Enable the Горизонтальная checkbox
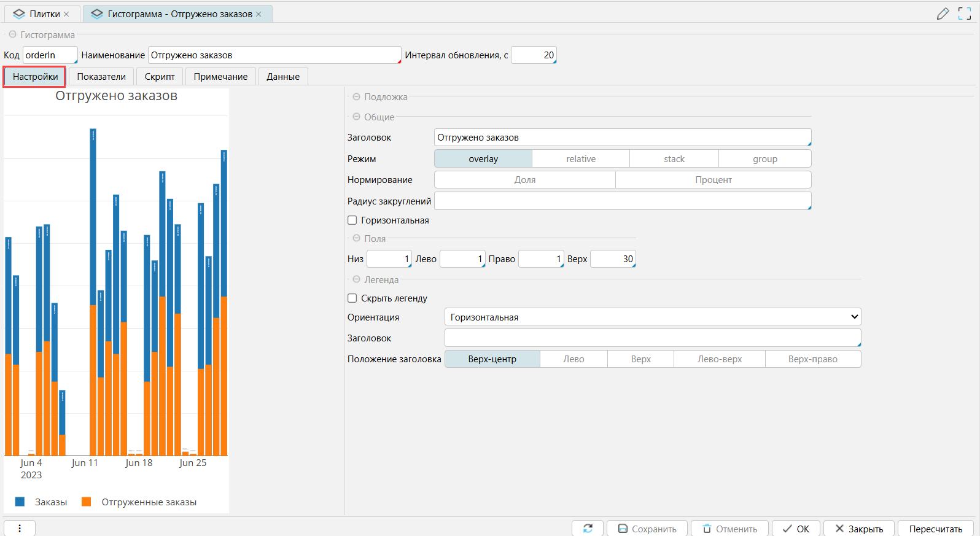The image size is (980, 536). 352,220
